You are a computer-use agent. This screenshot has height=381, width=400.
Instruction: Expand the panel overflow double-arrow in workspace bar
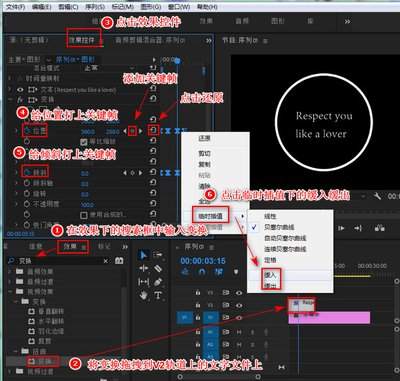pos(347,22)
